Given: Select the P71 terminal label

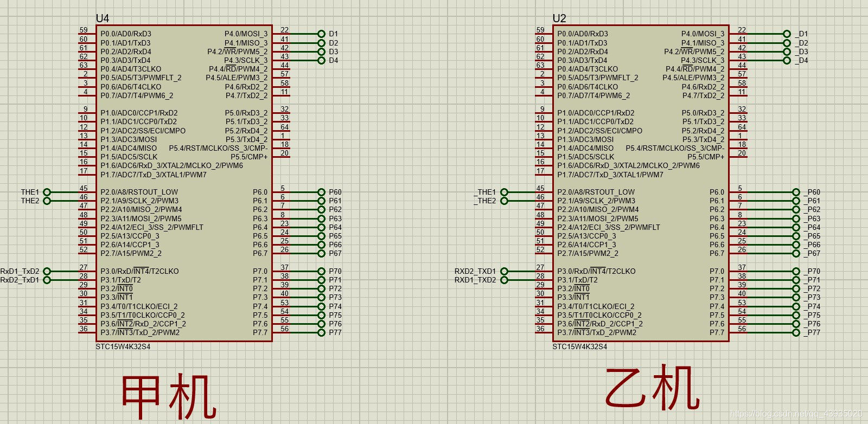Looking at the screenshot, I should coord(335,280).
